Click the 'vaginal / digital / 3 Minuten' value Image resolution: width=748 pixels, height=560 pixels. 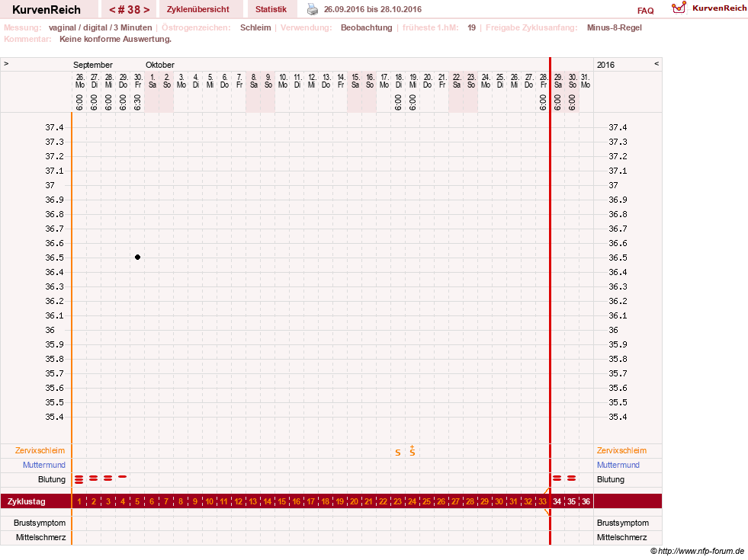[100, 27]
